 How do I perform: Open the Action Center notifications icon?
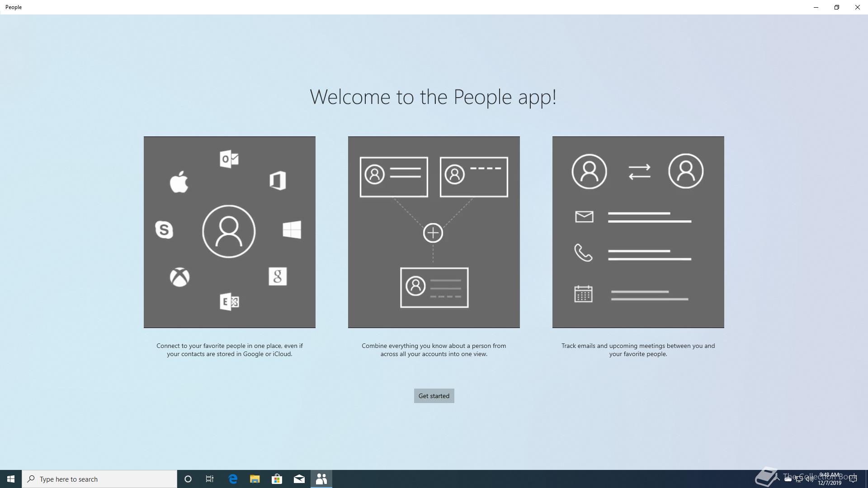tap(854, 479)
